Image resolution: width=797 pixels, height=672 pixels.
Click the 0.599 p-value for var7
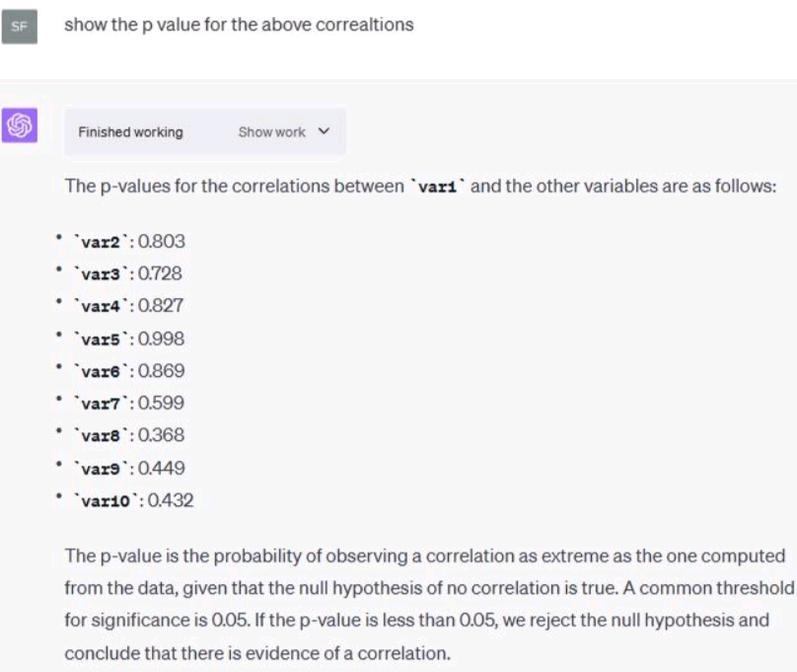[x=161, y=403]
